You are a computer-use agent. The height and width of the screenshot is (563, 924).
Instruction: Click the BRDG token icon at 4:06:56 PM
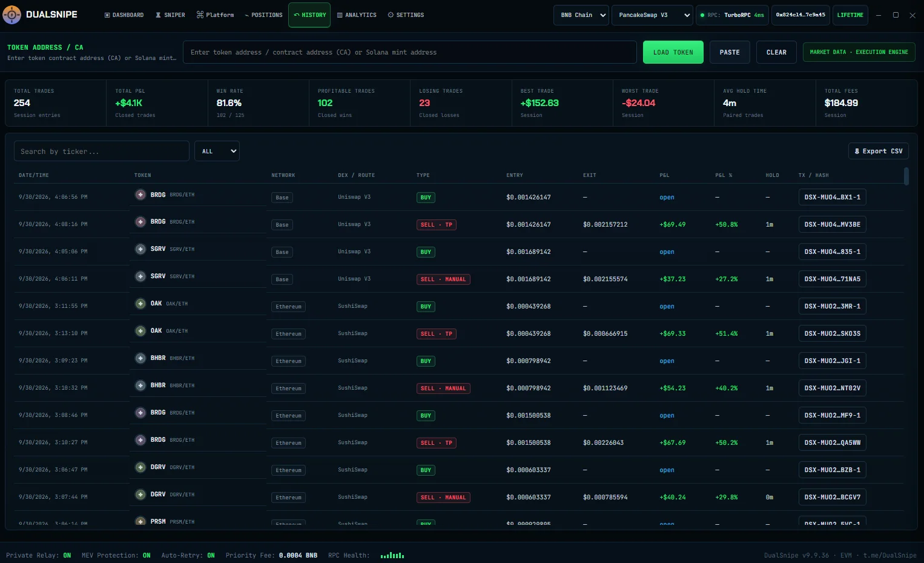click(x=140, y=195)
